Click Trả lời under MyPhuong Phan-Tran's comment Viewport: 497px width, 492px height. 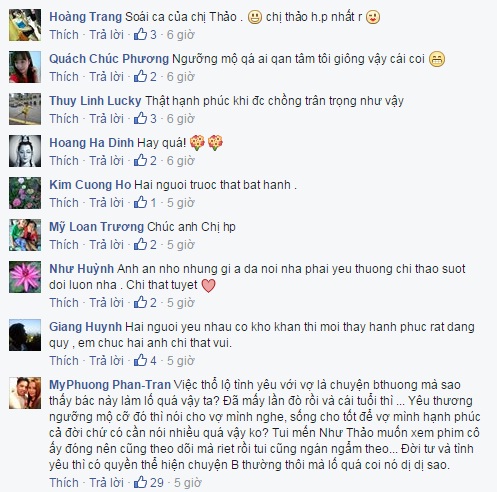point(106,483)
